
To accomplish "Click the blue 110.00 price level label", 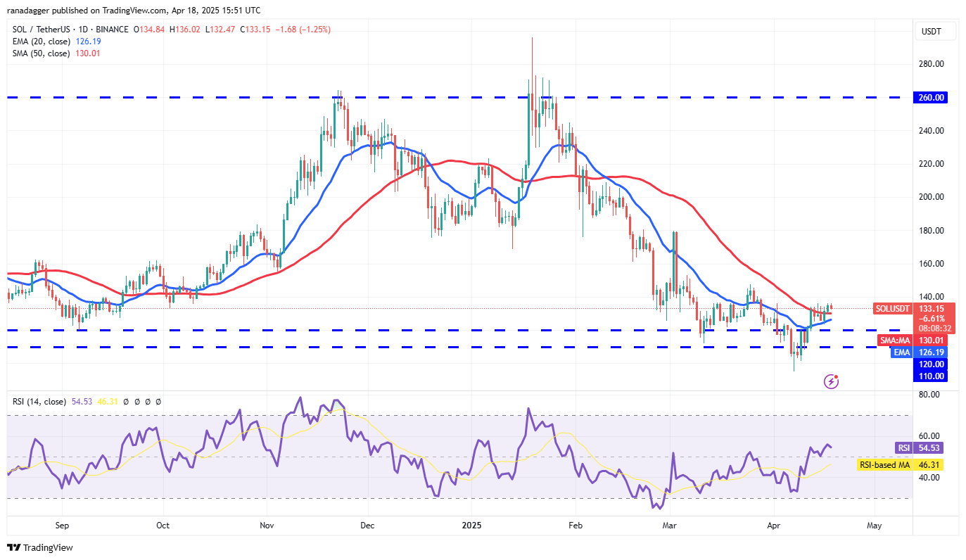I will coord(930,376).
